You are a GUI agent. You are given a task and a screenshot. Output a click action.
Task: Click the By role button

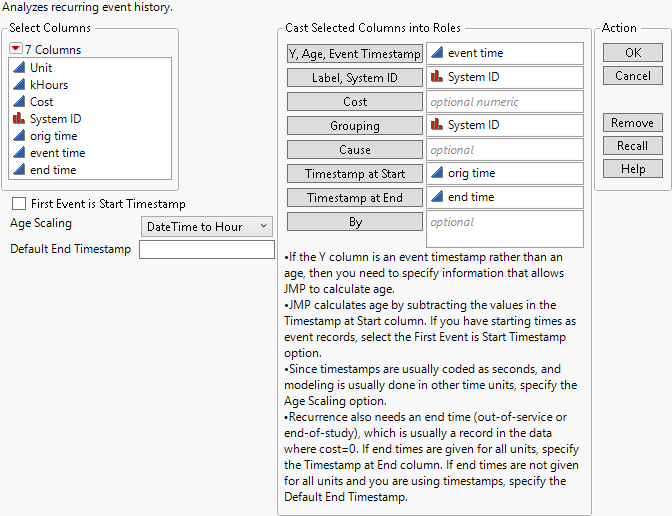[355, 222]
